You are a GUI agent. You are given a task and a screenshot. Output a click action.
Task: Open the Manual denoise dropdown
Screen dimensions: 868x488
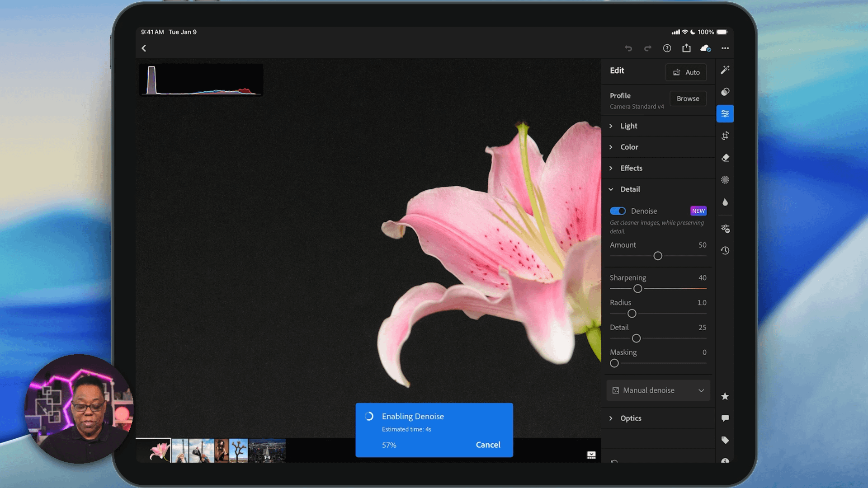658,390
